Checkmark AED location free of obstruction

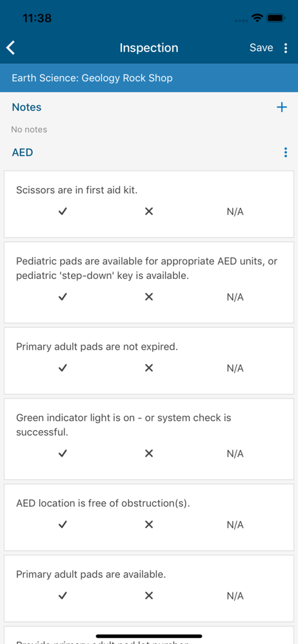click(63, 524)
